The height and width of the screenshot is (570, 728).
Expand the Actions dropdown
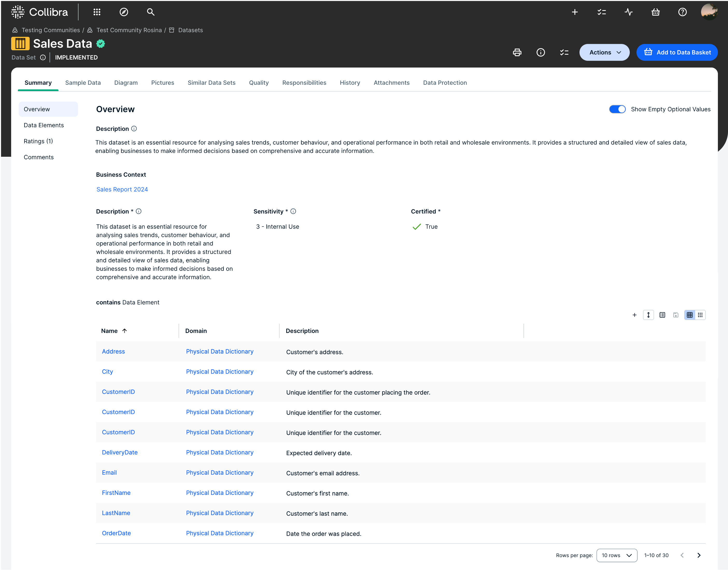(x=604, y=52)
